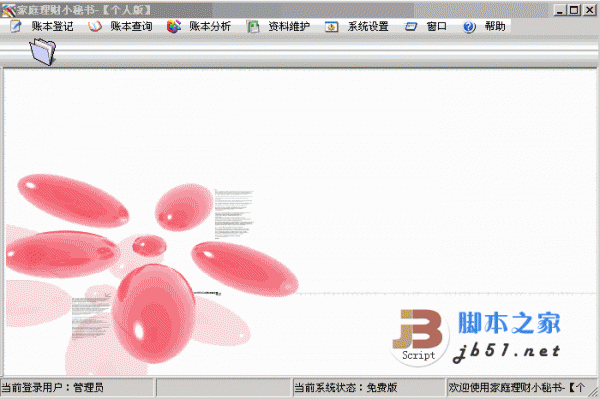Image resolution: width=600 pixels, height=399 pixels.
Task: Click the application icon in title bar
Action: 8,10
